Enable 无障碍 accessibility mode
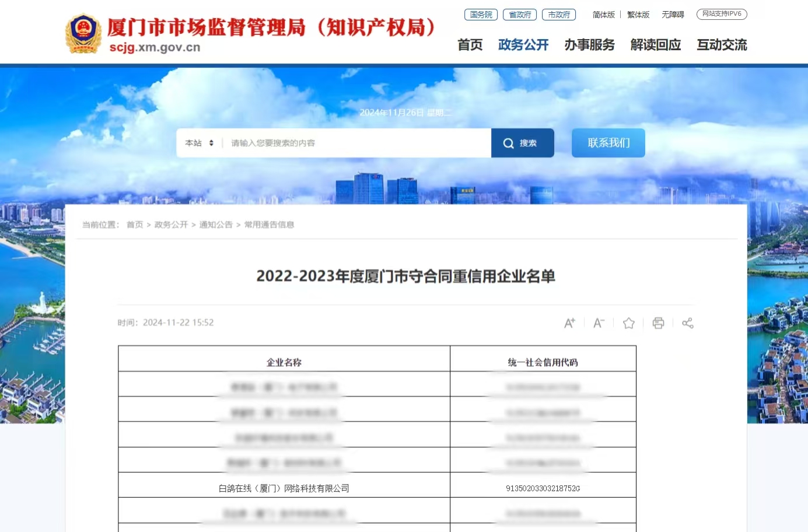 673,15
